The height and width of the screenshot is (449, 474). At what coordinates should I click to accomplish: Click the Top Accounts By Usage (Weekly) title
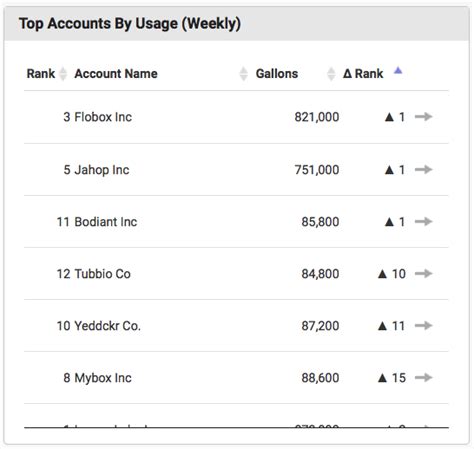click(x=130, y=24)
